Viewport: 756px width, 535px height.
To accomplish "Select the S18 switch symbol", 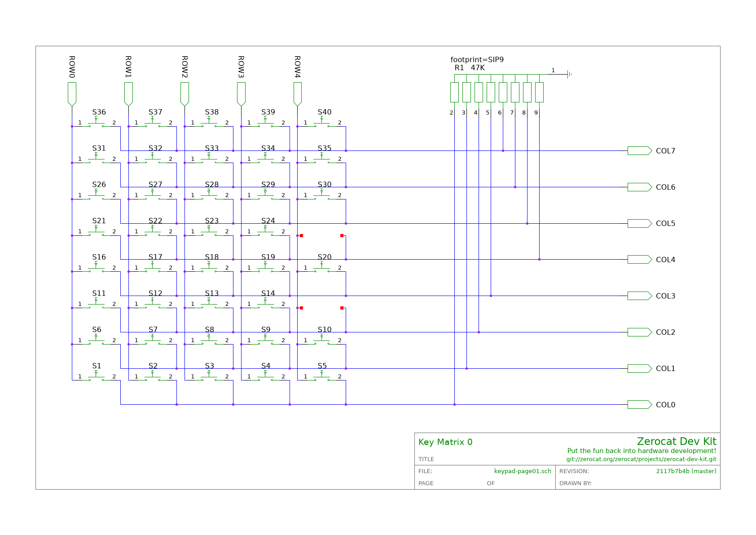I will 209,267.
